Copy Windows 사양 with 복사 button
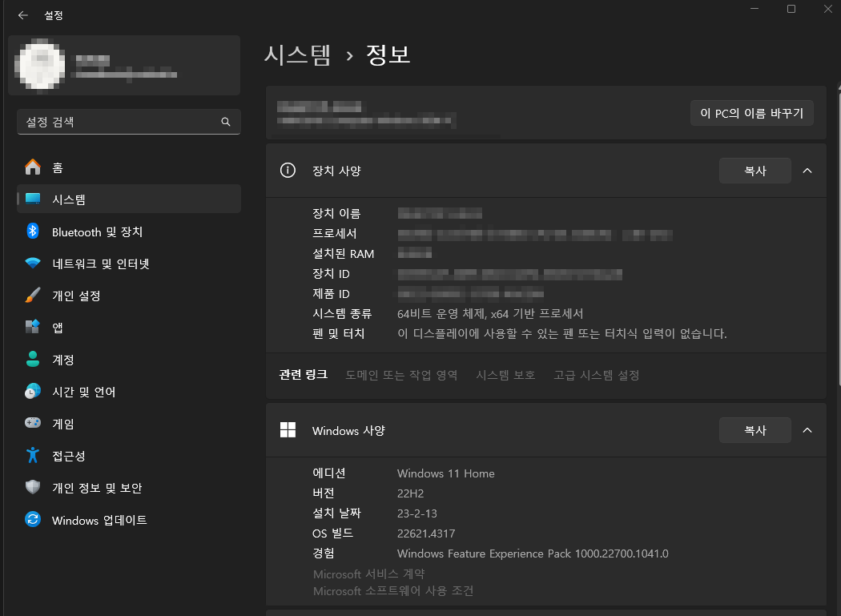The width and height of the screenshot is (841, 616). click(754, 430)
